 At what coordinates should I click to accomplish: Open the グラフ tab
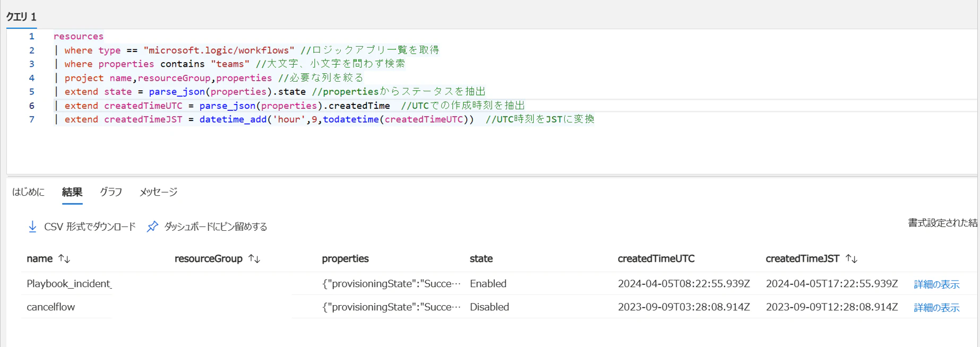click(x=111, y=192)
